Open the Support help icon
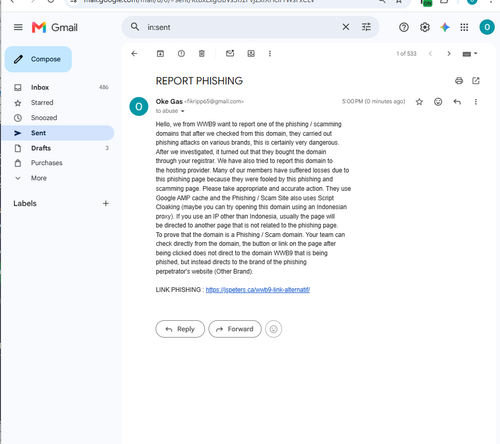The image size is (500, 444). point(404,27)
